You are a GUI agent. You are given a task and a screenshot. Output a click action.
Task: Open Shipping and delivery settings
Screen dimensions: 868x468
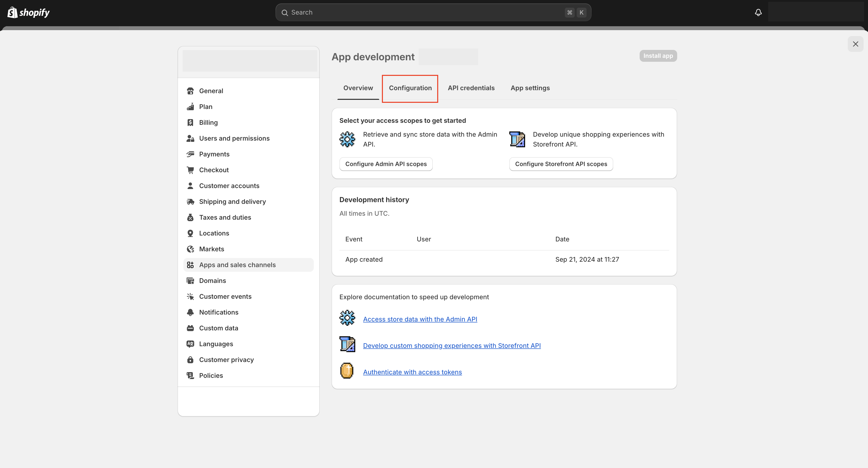[x=248, y=202]
